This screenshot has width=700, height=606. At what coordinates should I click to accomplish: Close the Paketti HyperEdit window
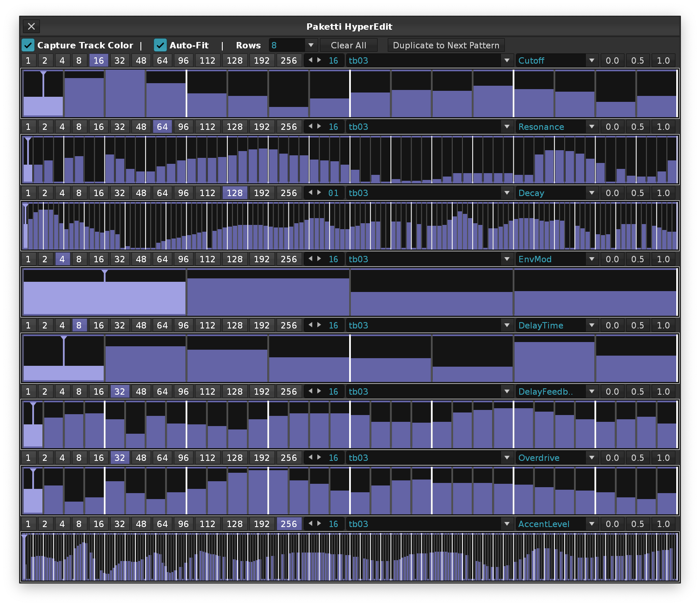pyautogui.click(x=31, y=26)
